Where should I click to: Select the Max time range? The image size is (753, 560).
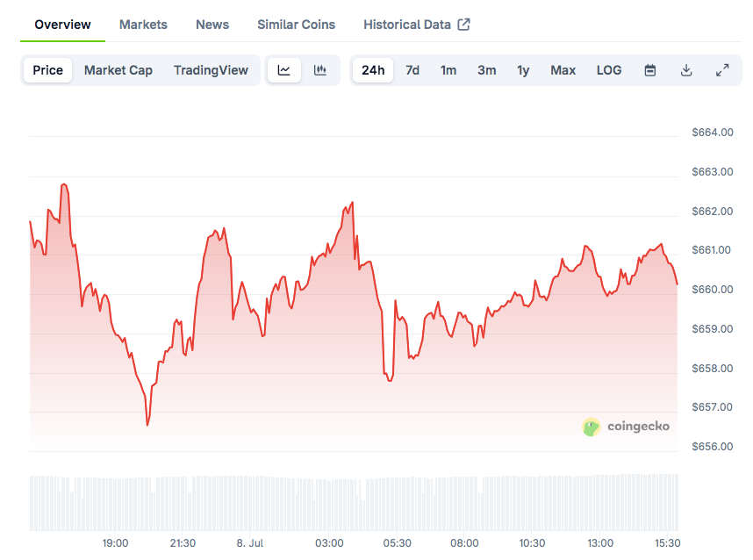click(563, 70)
